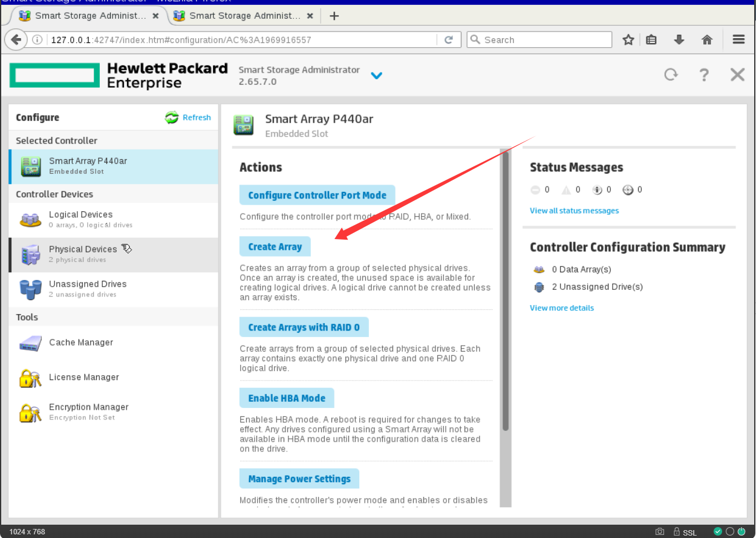Click the '2 Unassigned Drive(s)' summary text
756x538 pixels.
coord(598,287)
